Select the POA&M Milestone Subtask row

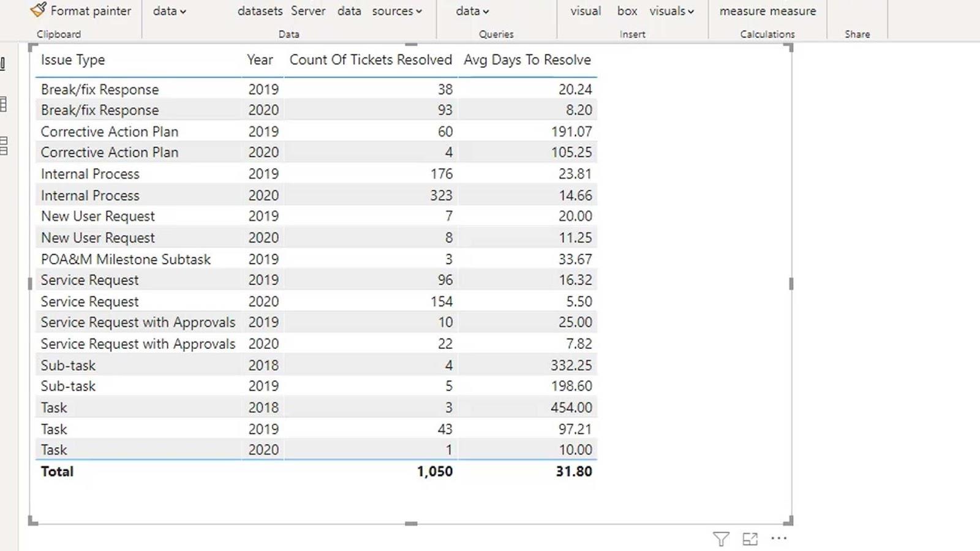click(x=316, y=259)
